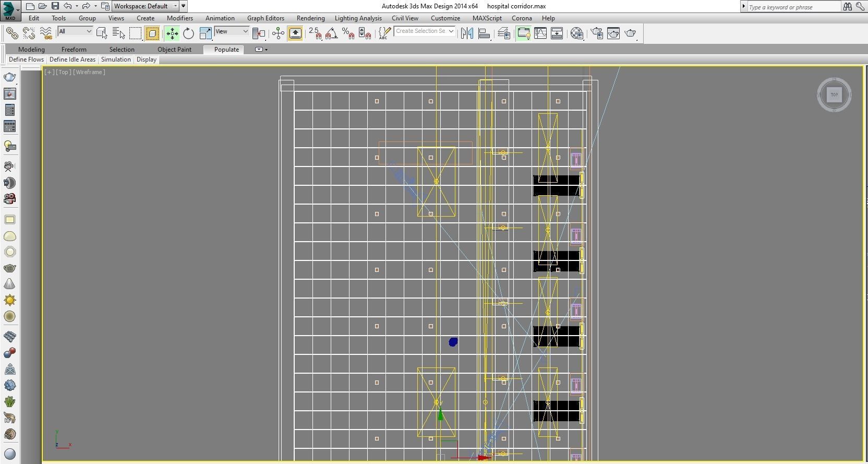The width and height of the screenshot is (868, 464).
Task: Open the Layer Manager
Action: pyautogui.click(x=504, y=33)
